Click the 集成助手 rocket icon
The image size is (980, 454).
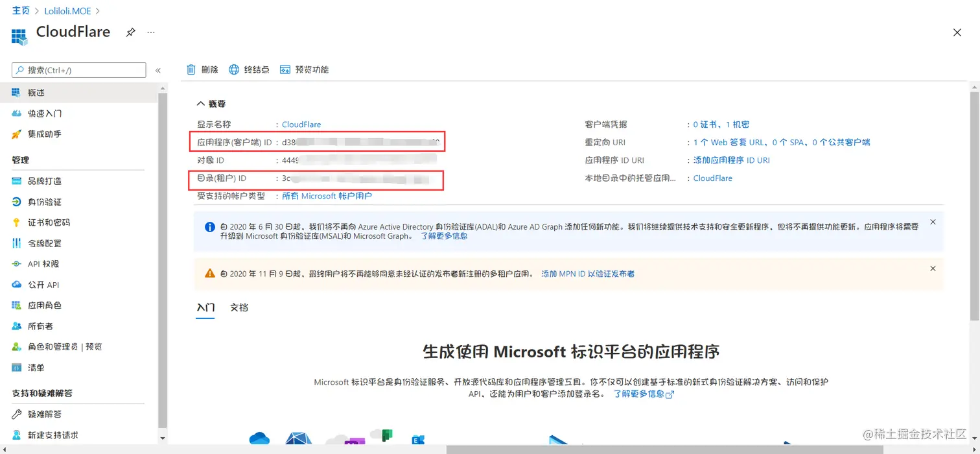click(17, 134)
